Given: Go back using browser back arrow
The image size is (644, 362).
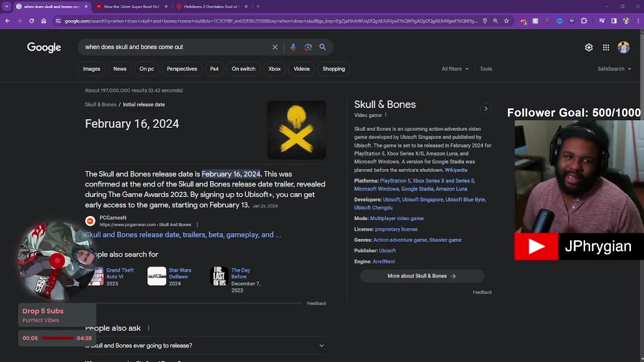Looking at the screenshot, I should click(x=7, y=21).
